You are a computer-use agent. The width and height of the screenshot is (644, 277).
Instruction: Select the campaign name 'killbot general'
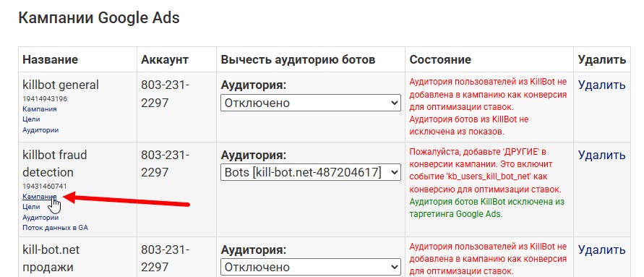coord(61,85)
